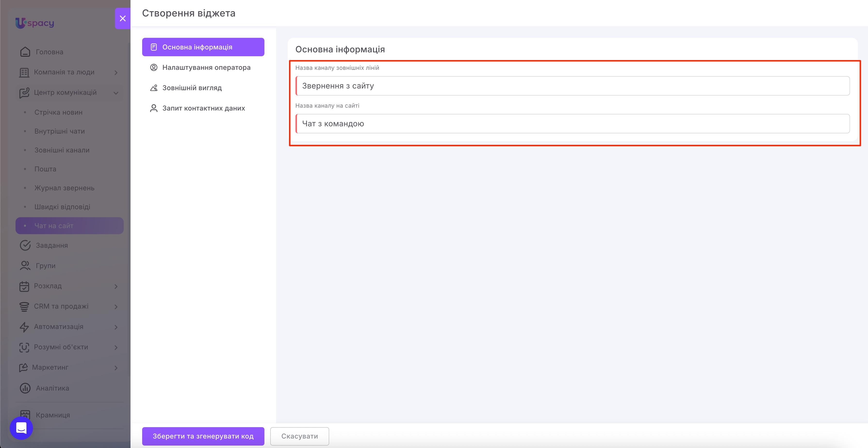Click the label Назва каналу на сайті
This screenshot has width=868, height=448.
[327, 105]
